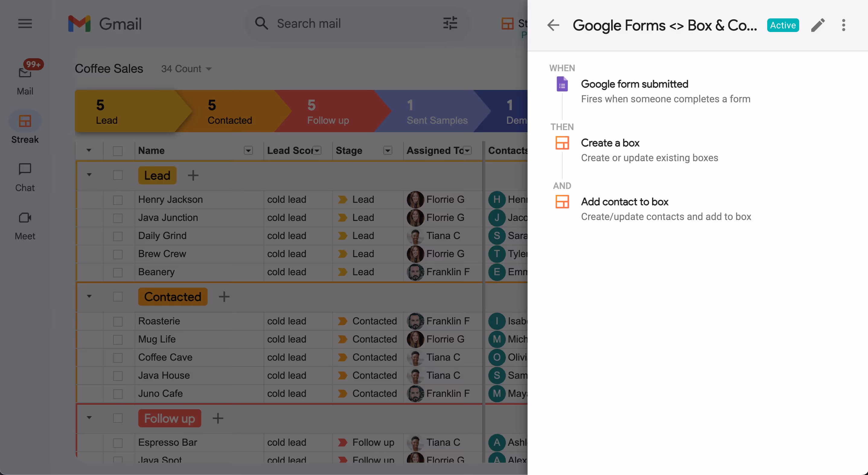Check the Juno Cafe row checkbox
This screenshot has height=475, width=868.
point(118,394)
